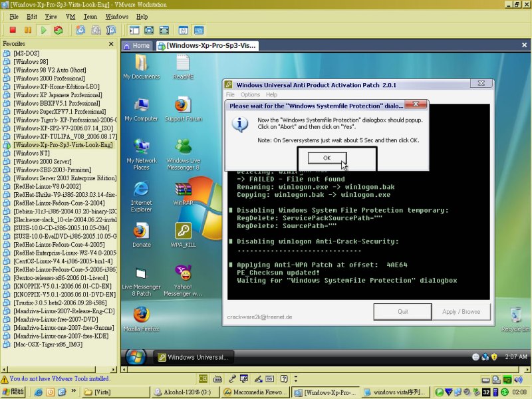Close the Favorites panel
This screenshot has height=399, width=532.
click(x=111, y=44)
